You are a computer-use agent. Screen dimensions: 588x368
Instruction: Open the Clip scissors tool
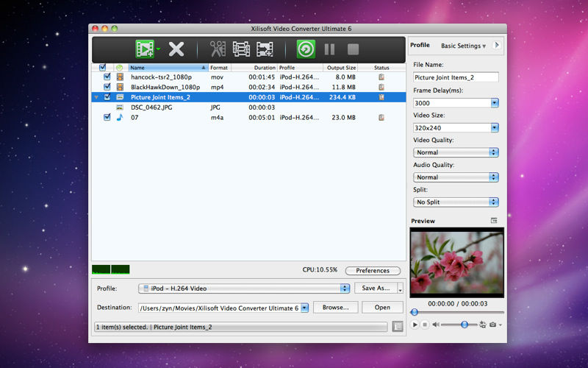[x=218, y=49]
